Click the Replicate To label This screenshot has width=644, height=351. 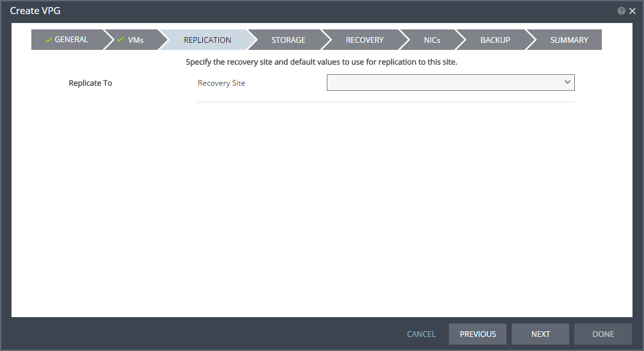[90, 83]
